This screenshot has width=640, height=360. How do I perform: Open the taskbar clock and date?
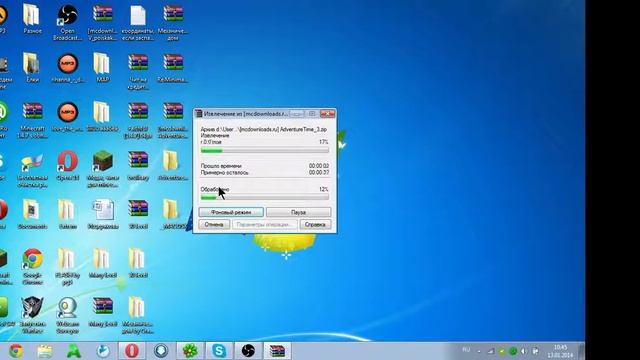click(x=560, y=351)
